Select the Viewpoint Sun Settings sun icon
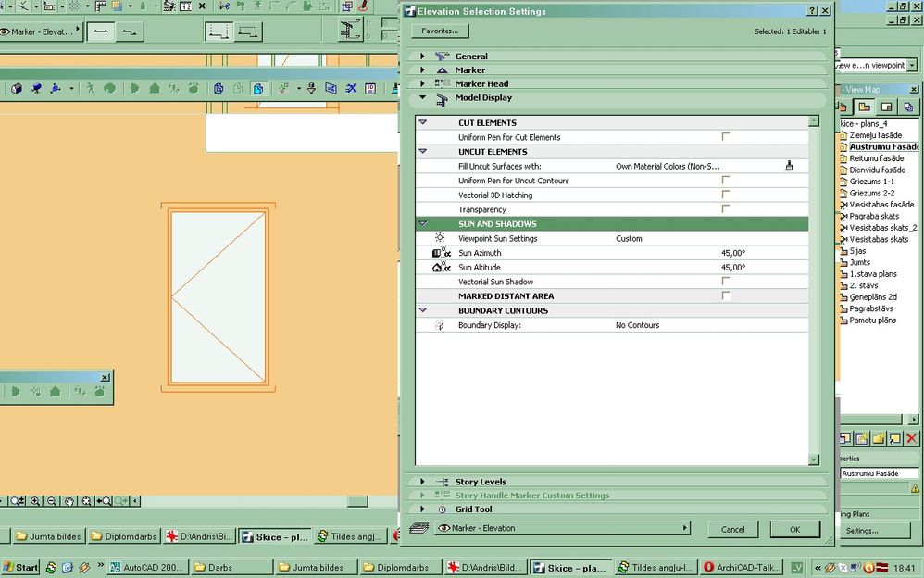 442,238
